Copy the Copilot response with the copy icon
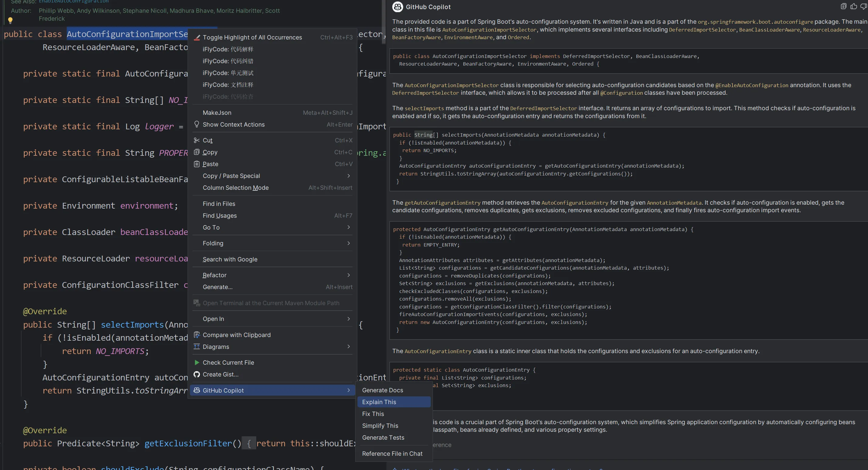Image resolution: width=868 pixels, height=470 pixels. [x=843, y=6]
